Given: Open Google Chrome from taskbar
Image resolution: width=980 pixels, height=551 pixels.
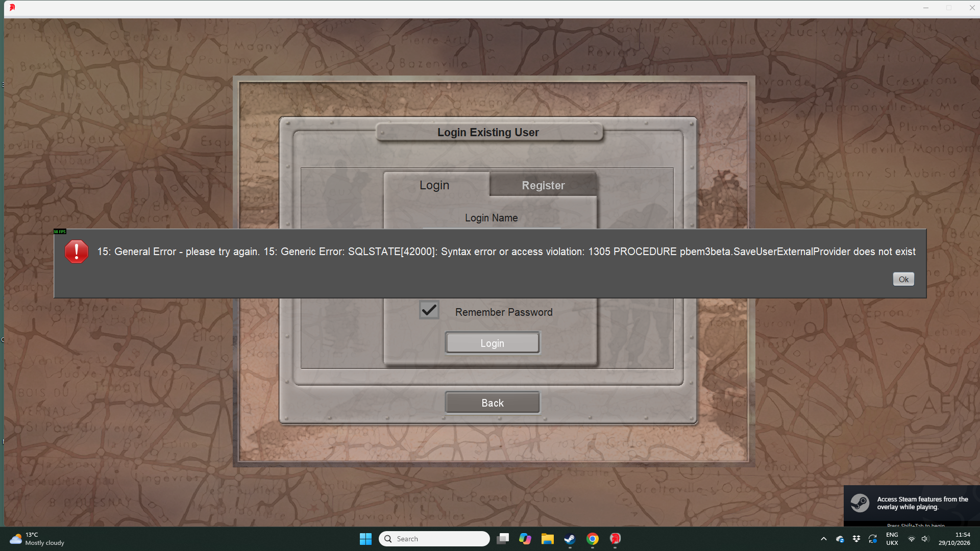Looking at the screenshot, I should (x=593, y=539).
